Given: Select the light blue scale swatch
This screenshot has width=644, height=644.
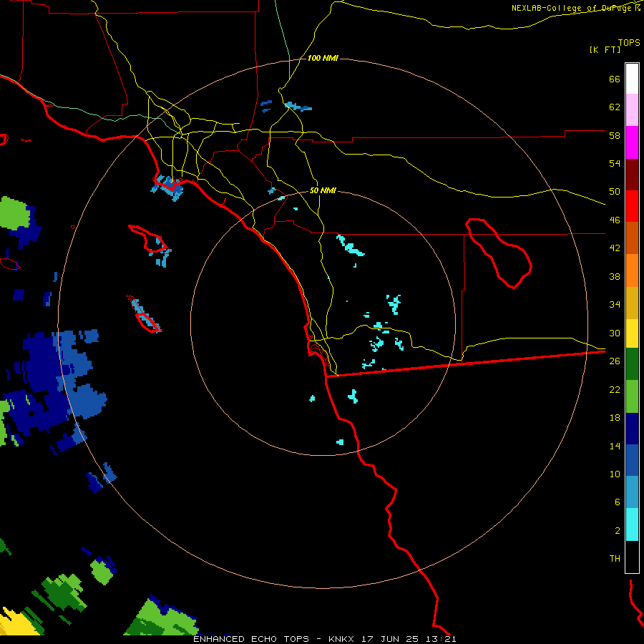Looking at the screenshot, I should coord(632,492).
